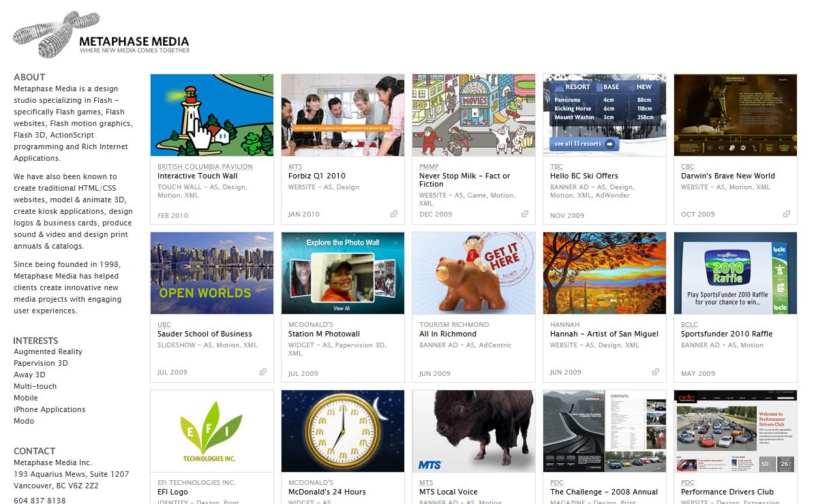Click the Station M Photowall title
Viewport: 818px width, 504px height.
324,334
